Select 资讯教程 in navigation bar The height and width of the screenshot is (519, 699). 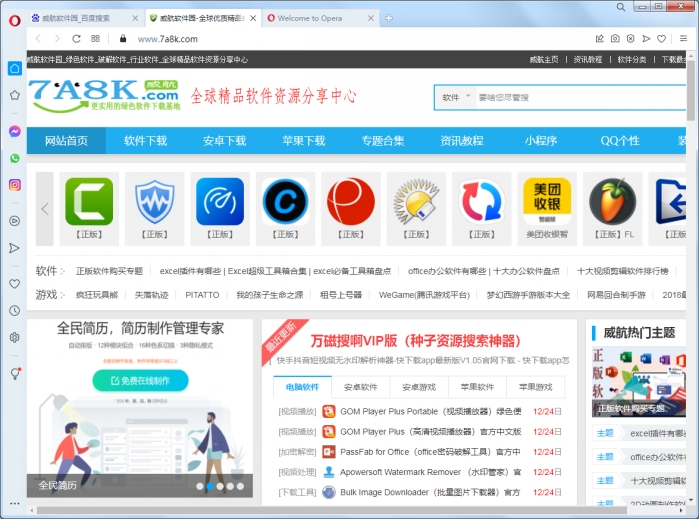[x=462, y=141]
